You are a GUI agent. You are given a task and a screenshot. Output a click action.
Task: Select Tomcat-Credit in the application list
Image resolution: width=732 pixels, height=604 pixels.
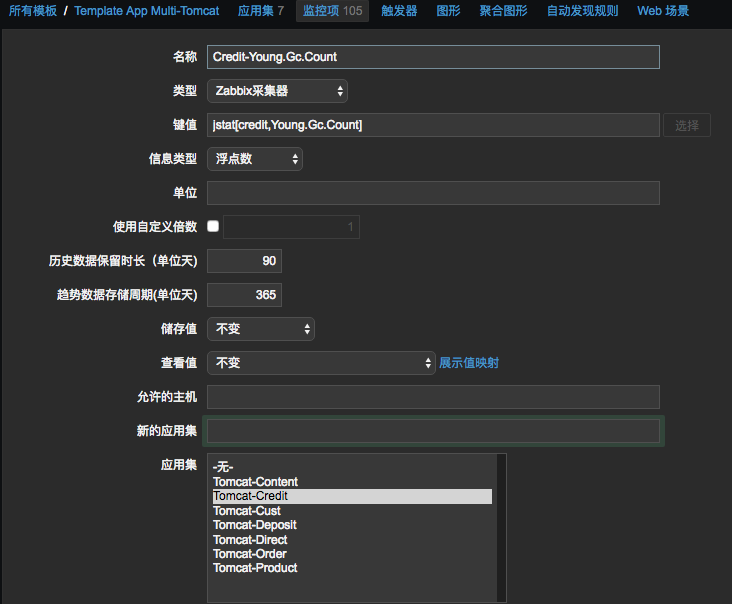(352, 496)
